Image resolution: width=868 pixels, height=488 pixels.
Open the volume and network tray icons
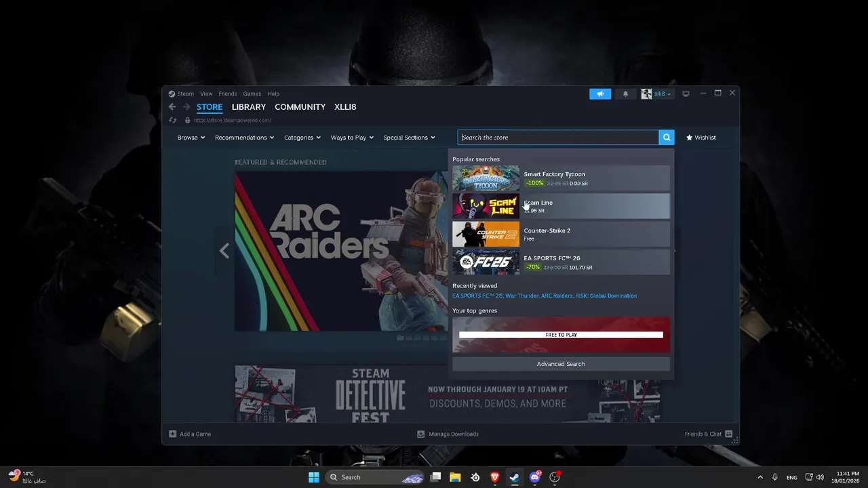815,477
